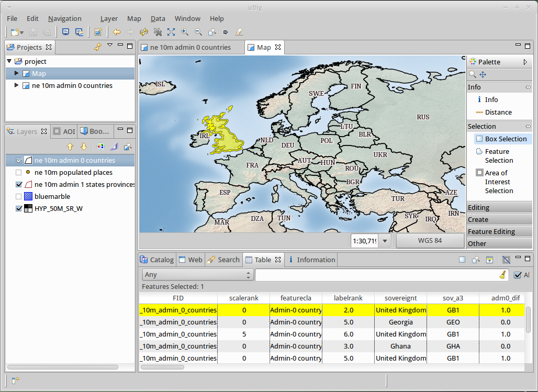
Task: Enable the ne 10m populated places layer
Action: (x=19, y=172)
